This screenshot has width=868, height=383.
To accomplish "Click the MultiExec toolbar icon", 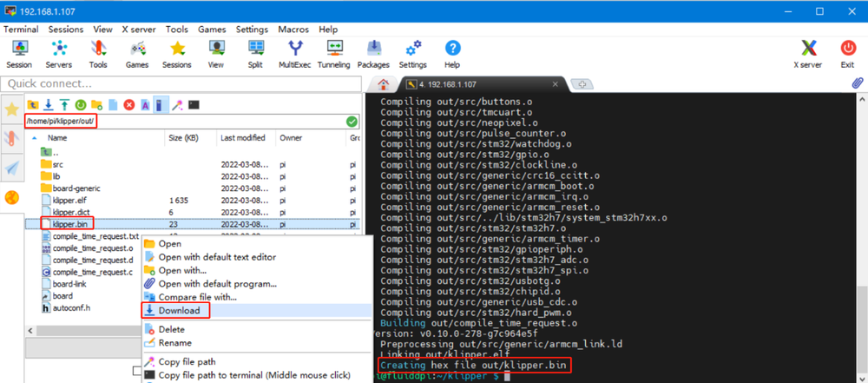I will (x=295, y=53).
